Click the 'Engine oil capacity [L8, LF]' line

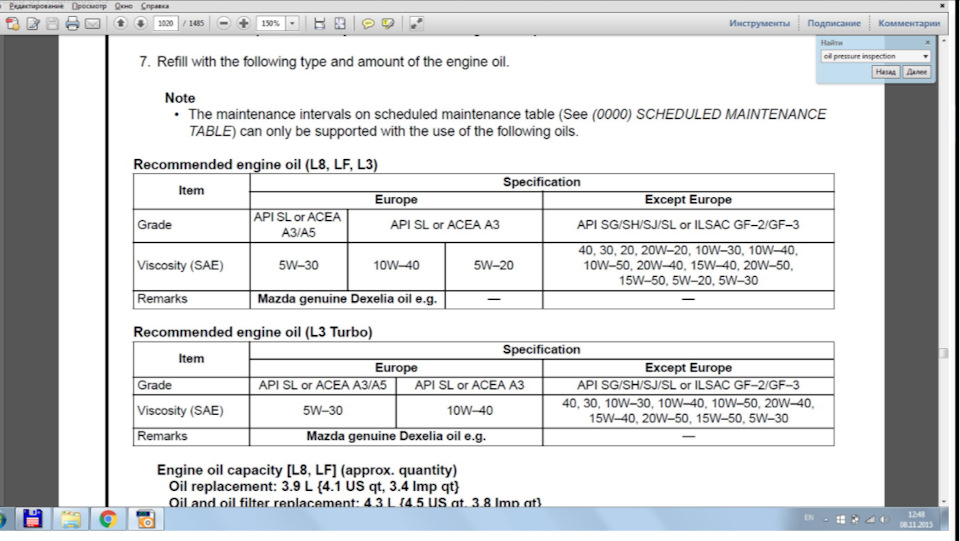pos(307,470)
